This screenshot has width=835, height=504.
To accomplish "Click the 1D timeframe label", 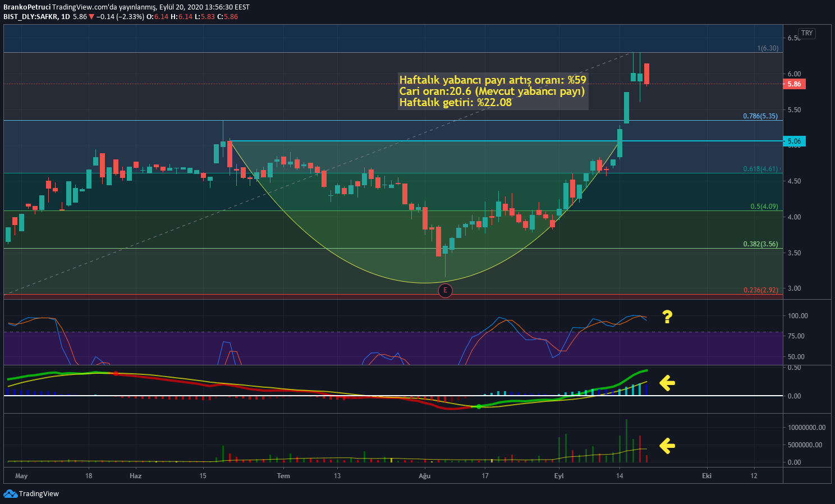I will 66,17.
